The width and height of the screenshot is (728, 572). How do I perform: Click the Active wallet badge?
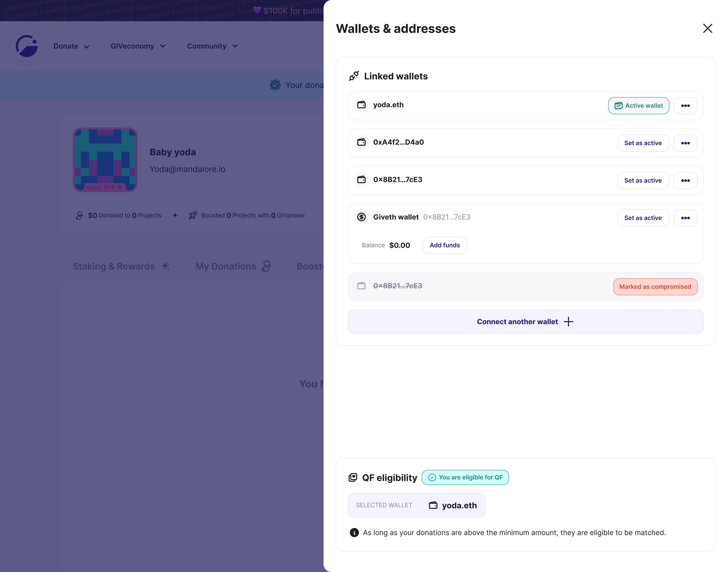click(638, 106)
